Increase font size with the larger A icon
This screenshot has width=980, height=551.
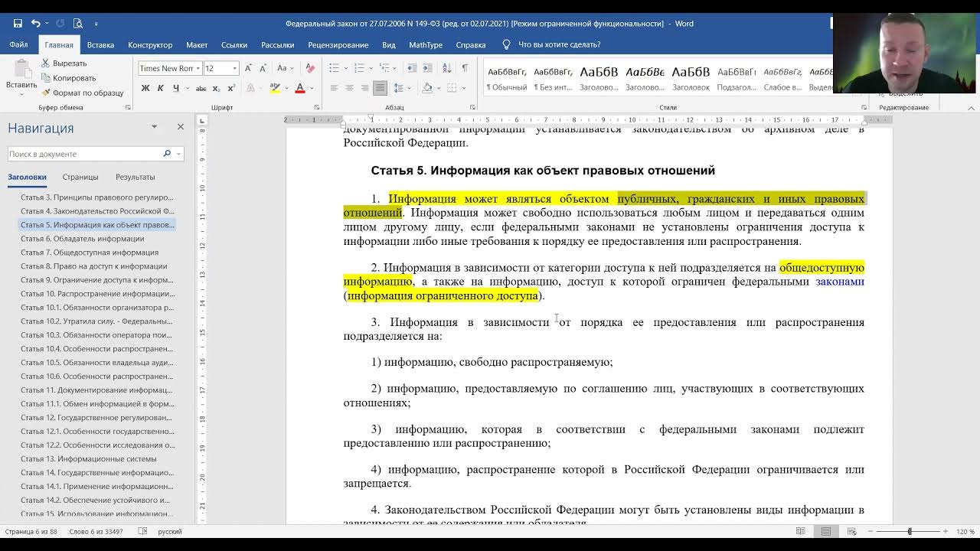tap(248, 68)
